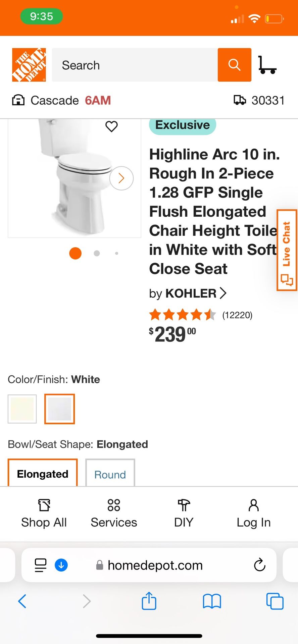Open Safari share sheet icon
The image size is (298, 644).
pyautogui.click(x=149, y=601)
